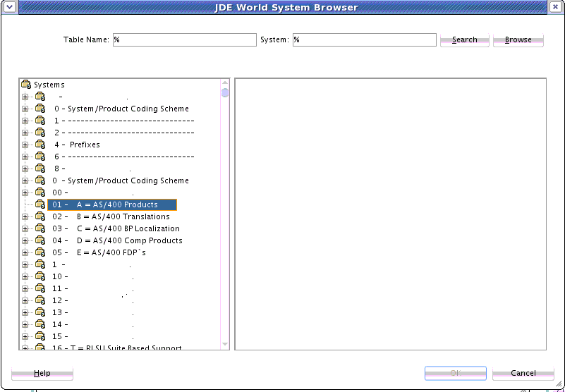Click folder icon for '0 - System/Product Coding Scheme' near top
This screenshot has height=392, width=565.
(x=40, y=109)
